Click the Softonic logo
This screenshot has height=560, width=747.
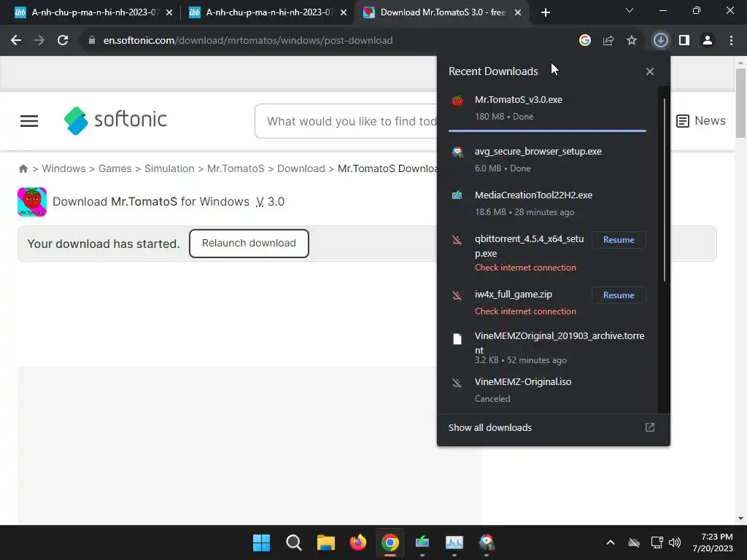coord(115,120)
